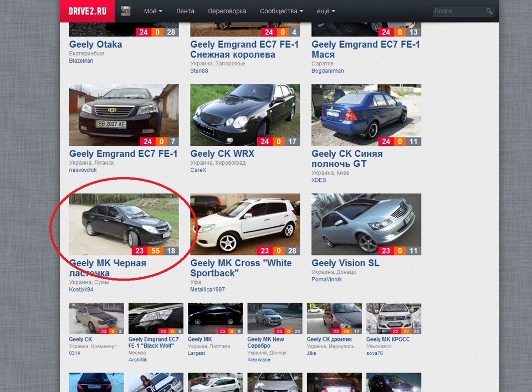Open the Geely CK WRX title link

[222, 154]
